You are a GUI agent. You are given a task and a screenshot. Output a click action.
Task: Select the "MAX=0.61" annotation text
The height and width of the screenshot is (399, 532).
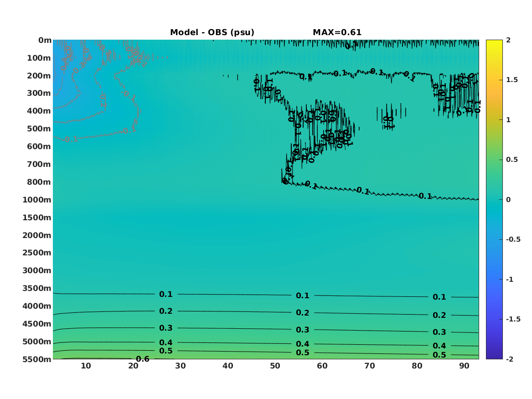pyautogui.click(x=337, y=32)
